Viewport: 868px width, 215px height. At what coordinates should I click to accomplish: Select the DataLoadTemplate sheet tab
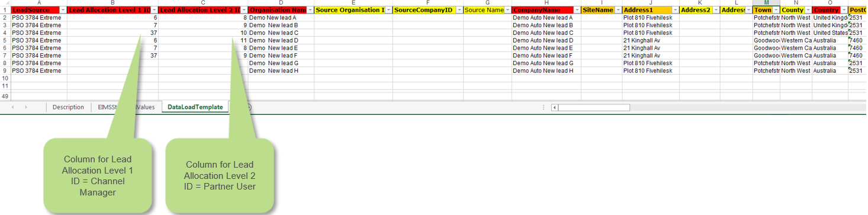click(x=195, y=107)
